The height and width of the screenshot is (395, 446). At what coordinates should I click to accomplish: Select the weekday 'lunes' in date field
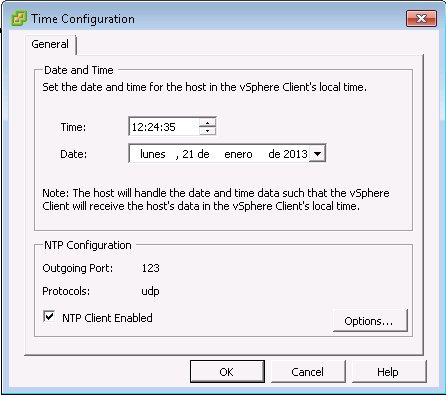coord(153,154)
